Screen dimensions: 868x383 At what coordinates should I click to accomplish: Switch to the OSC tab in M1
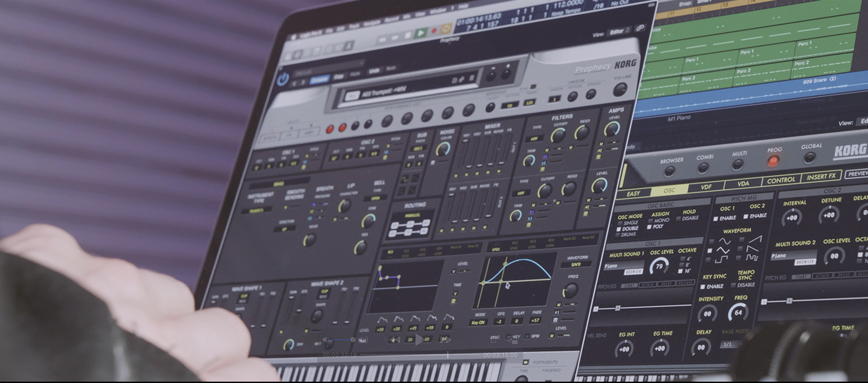click(668, 190)
